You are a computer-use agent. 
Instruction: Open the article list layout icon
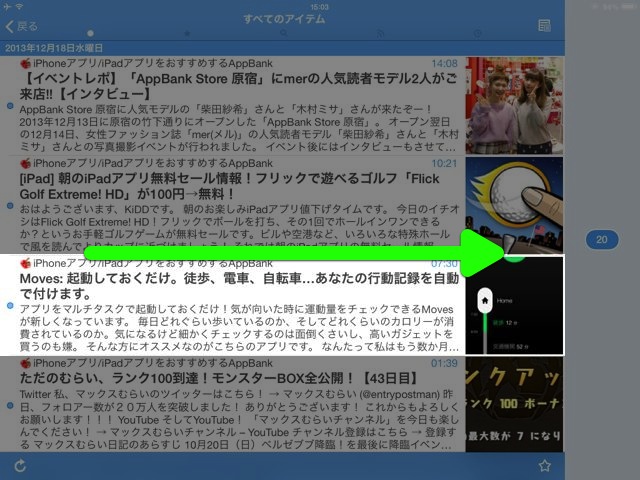(x=544, y=26)
